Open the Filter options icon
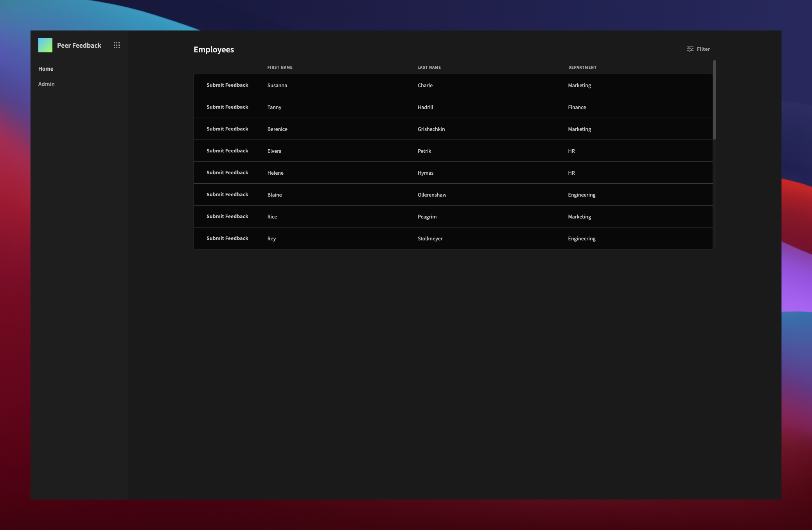Screen dimensions: 812x530 (x=690, y=49)
